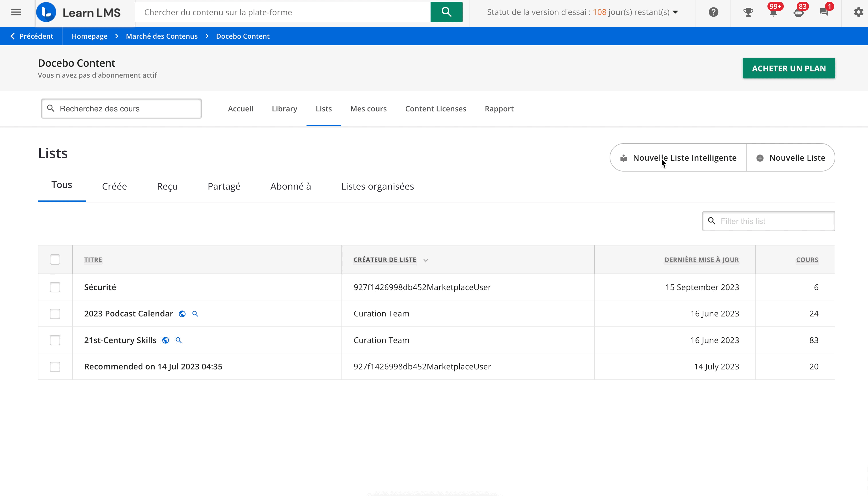This screenshot has width=868, height=496.
Task: Open the Créateur de liste column chevron
Action: [425, 260]
